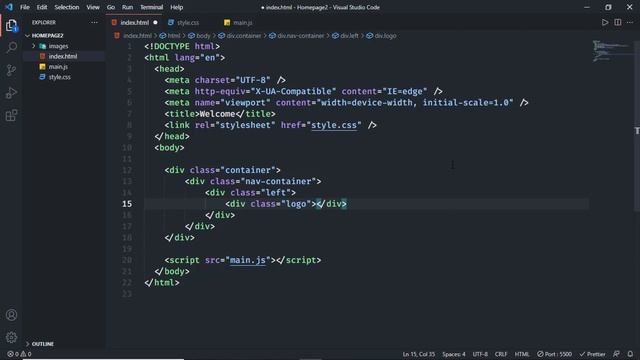This screenshot has width=640, height=360.
Task: Open the Extensions view
Action: [x=11, y=116]
